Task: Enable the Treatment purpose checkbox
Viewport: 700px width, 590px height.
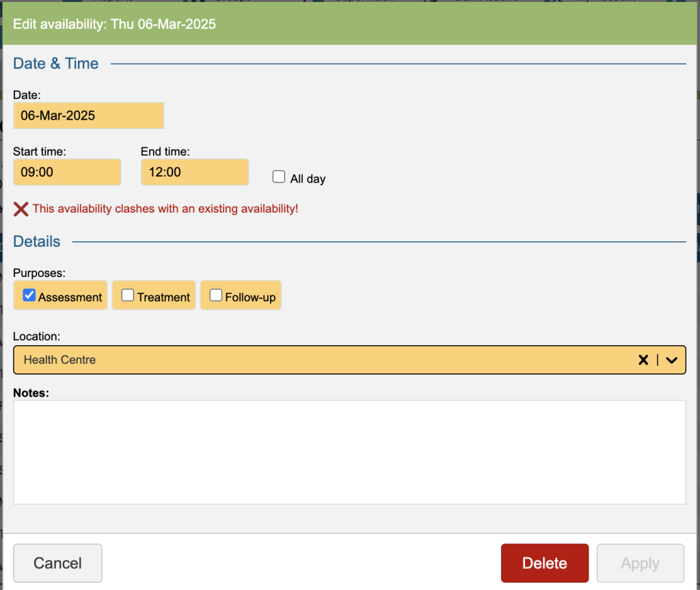Action: click(x=128, y=295)
